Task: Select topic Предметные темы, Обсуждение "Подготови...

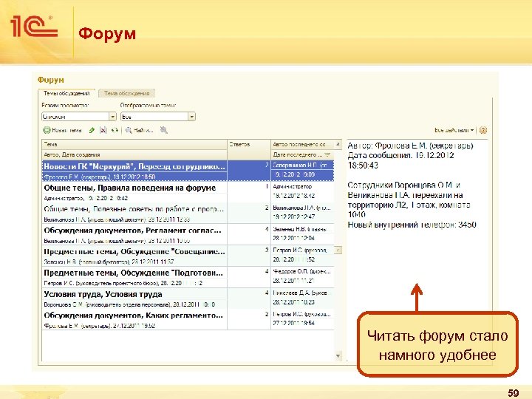Action: coord(134,273)
